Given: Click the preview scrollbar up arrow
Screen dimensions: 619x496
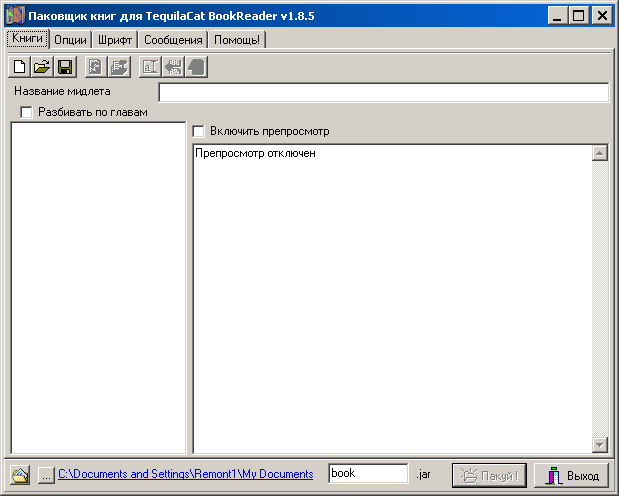Looking at the screenshot, I should coord(600,153).
